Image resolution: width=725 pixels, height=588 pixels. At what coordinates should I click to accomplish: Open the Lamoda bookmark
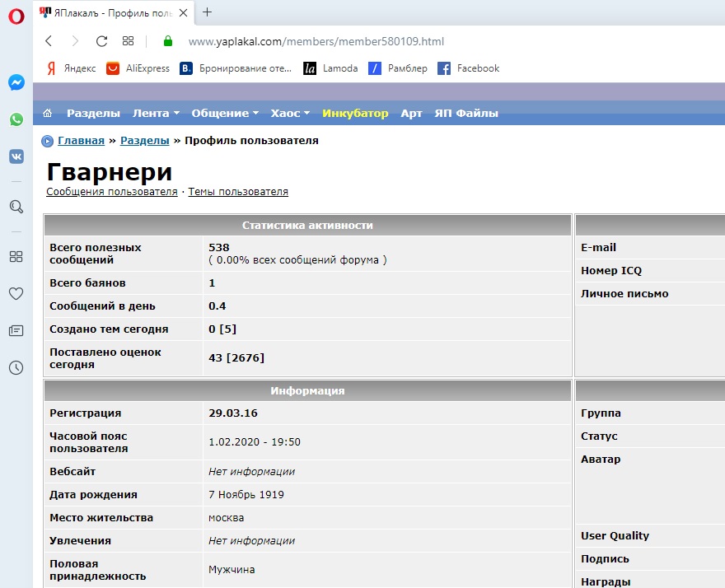330,68
